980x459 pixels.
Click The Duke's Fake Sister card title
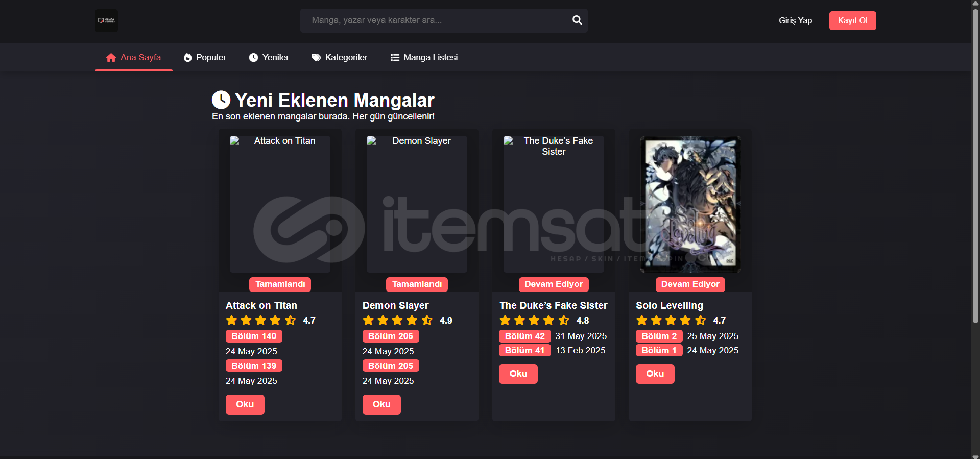[554, 305]
